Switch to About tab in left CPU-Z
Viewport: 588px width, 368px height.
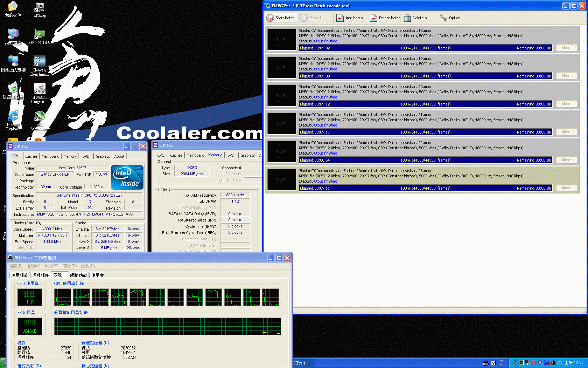pos(119,156)
